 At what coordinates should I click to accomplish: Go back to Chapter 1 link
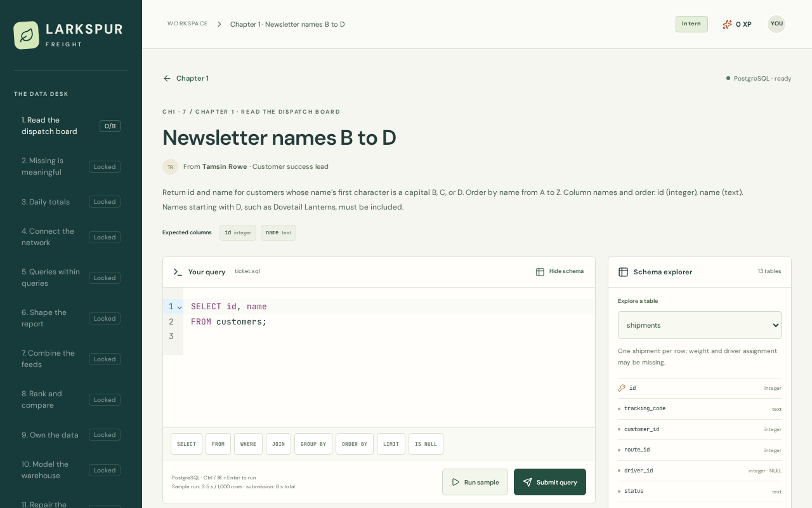point(186,79)
